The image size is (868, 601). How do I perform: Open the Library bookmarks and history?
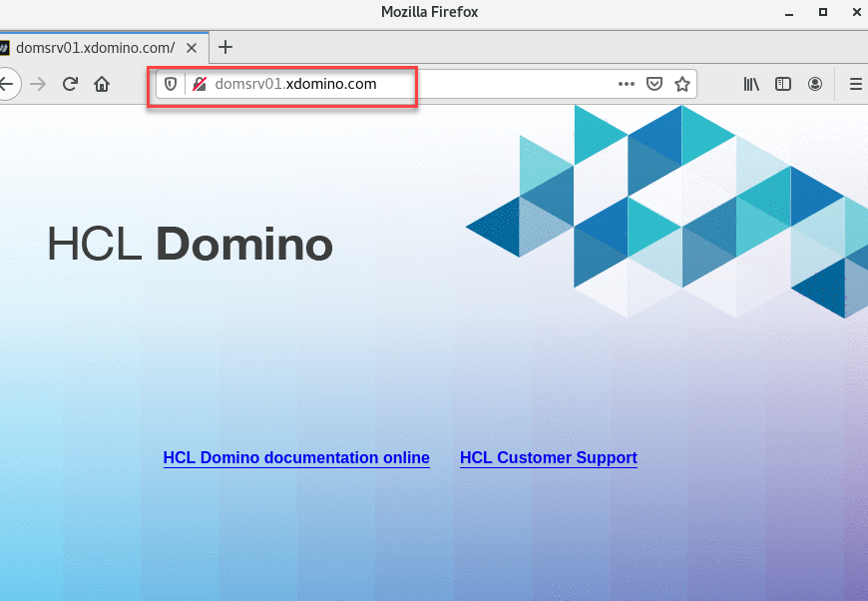click(x=751, y=84)
